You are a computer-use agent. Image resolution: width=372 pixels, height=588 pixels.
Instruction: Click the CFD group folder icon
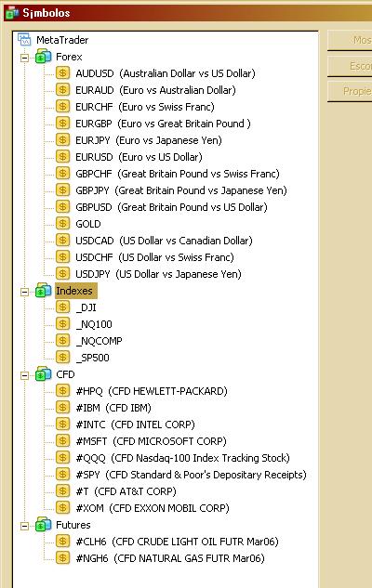coord(43,374)
